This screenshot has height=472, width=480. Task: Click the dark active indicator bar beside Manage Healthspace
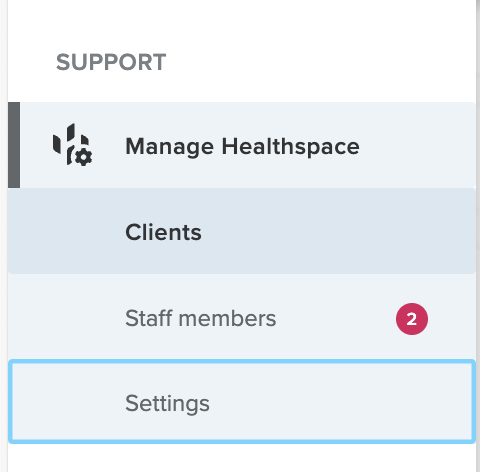tap(14, 145)
